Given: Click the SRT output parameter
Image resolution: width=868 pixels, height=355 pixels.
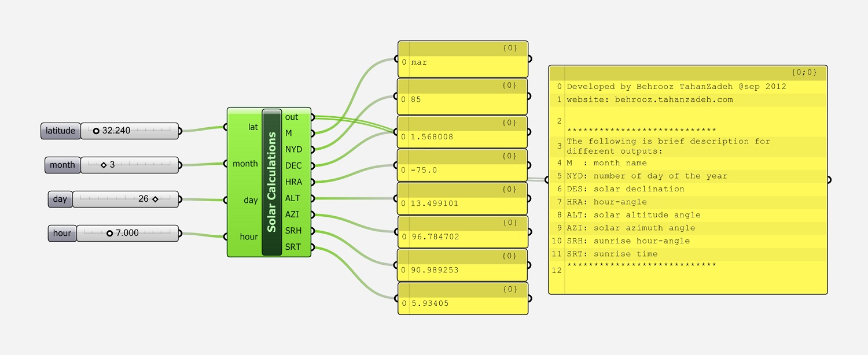Looking at the screenshot, I should [x=293, y=247].
